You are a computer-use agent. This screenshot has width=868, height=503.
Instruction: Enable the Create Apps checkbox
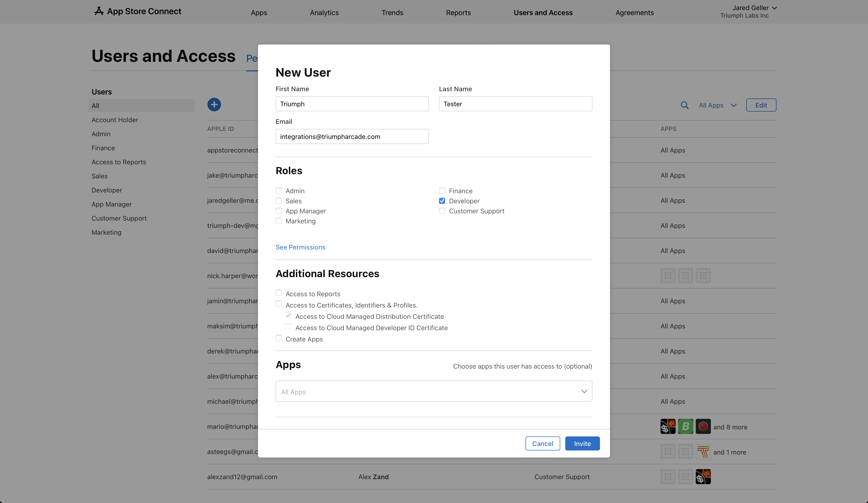tap(279, 338)
